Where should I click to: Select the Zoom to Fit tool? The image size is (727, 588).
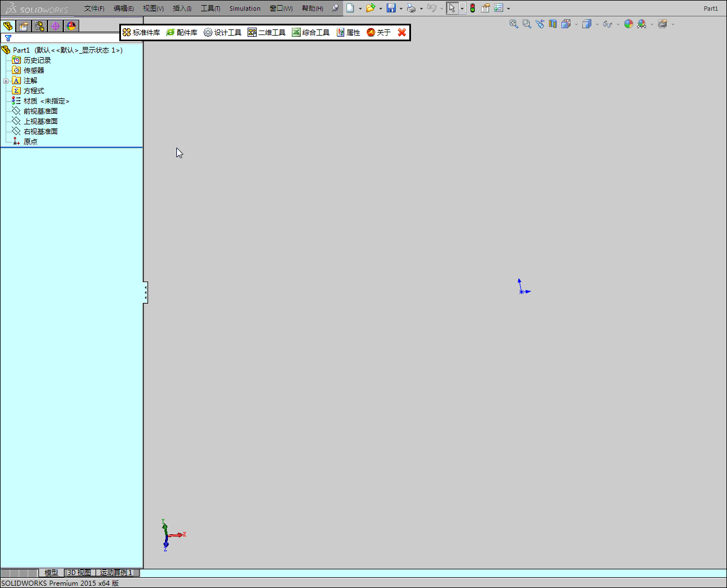(x=513, y=24)
